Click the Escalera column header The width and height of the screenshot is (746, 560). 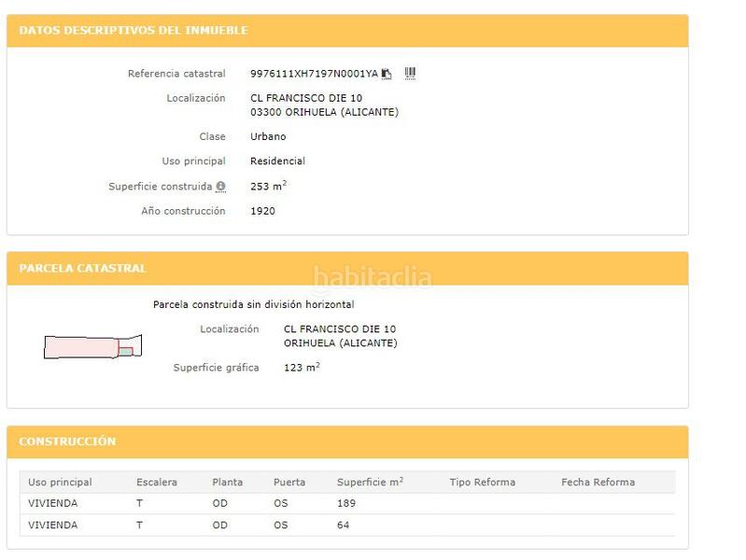(156, 483)
